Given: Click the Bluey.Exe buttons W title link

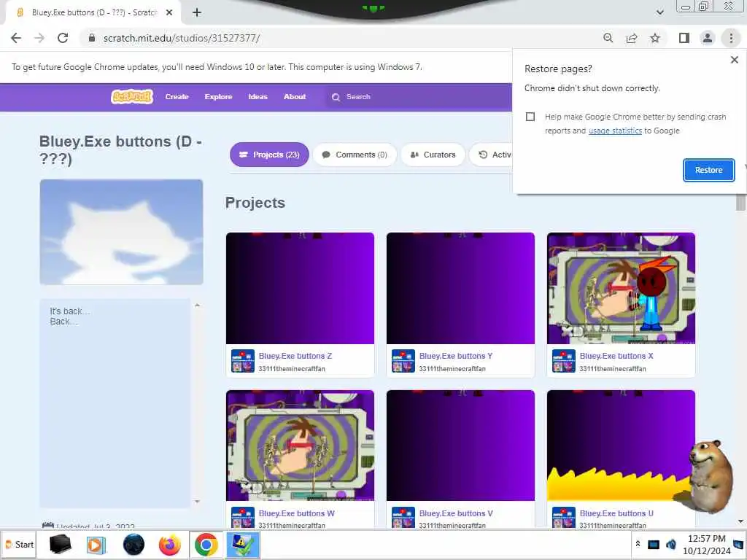Looking at the screenshot, I should click(x=297, y=513).
